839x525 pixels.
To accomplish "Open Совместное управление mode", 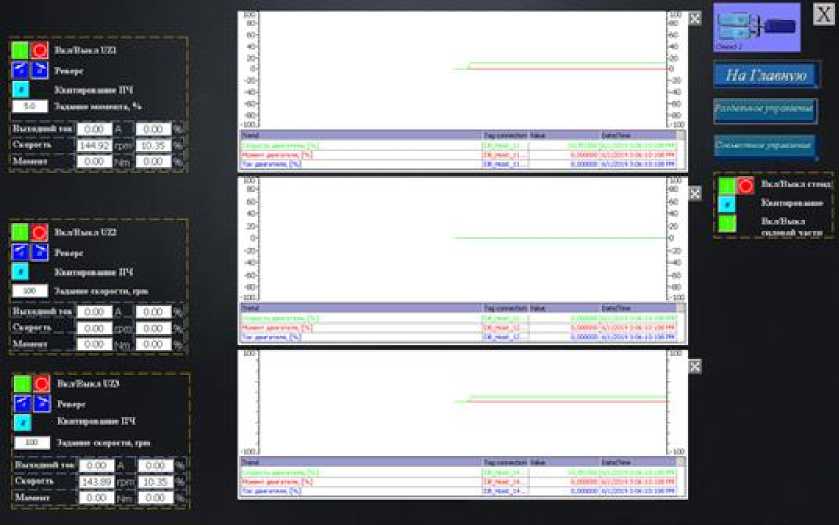I will click(764, 146).
